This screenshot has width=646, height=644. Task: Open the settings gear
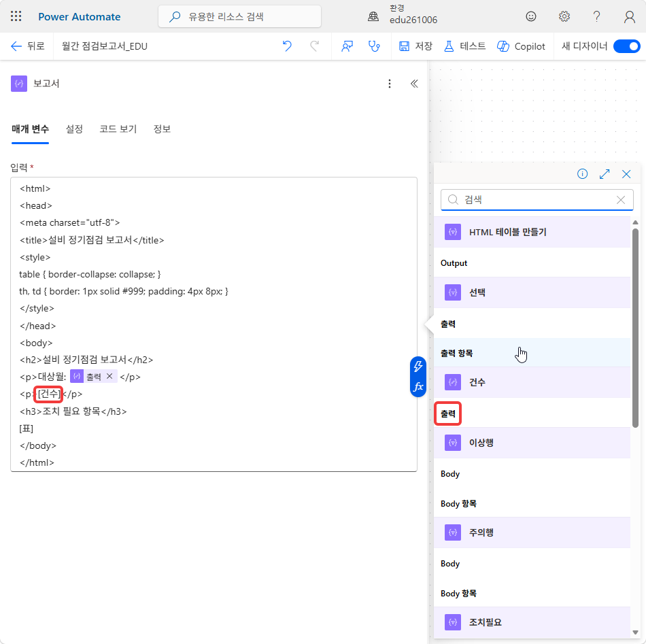pos(564,16)
